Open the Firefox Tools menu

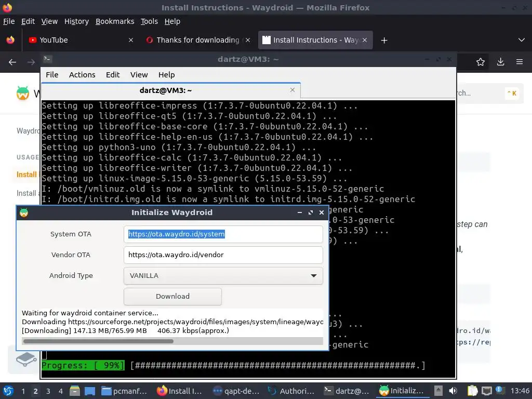pos(149,21)
